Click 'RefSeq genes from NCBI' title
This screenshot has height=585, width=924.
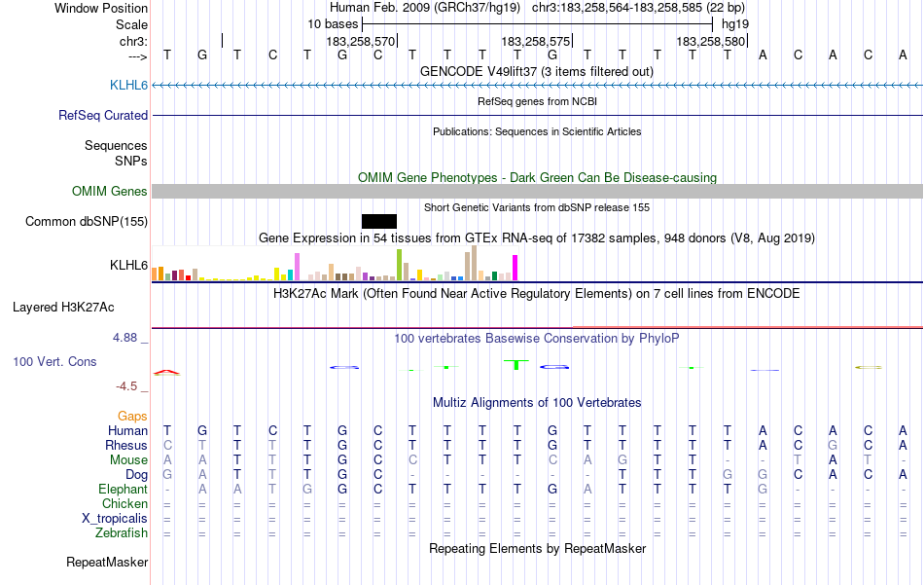pos(537,101)
